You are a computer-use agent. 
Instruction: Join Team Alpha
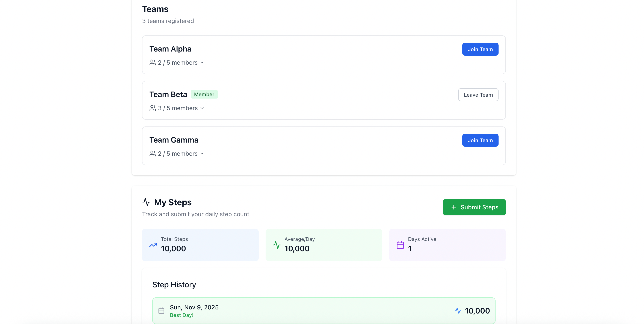pyautogui.click(x=480, y=49)
